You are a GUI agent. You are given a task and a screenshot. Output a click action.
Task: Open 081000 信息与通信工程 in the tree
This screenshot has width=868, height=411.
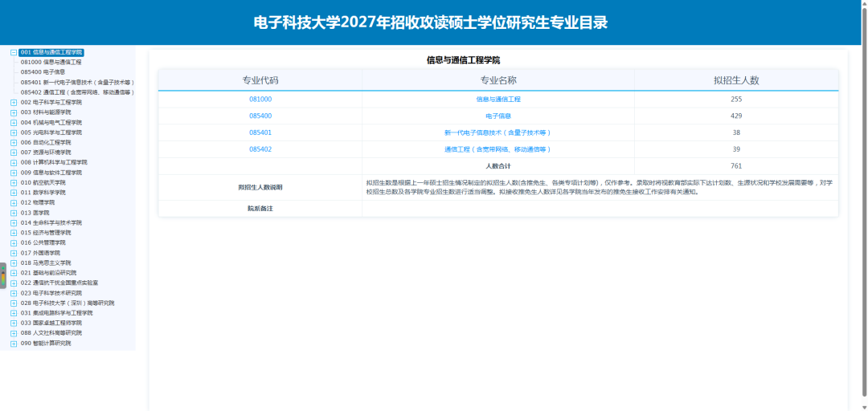pos(51,63)
